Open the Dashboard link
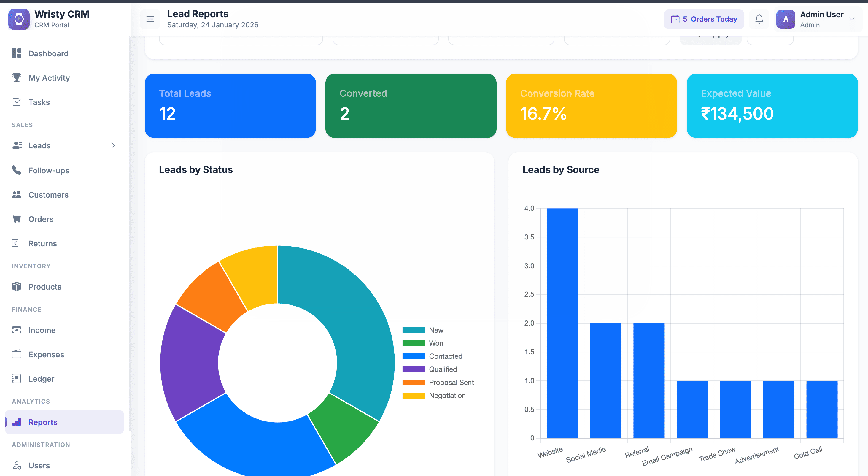Viewport: 868px width, 476px height. pos(48,54)
